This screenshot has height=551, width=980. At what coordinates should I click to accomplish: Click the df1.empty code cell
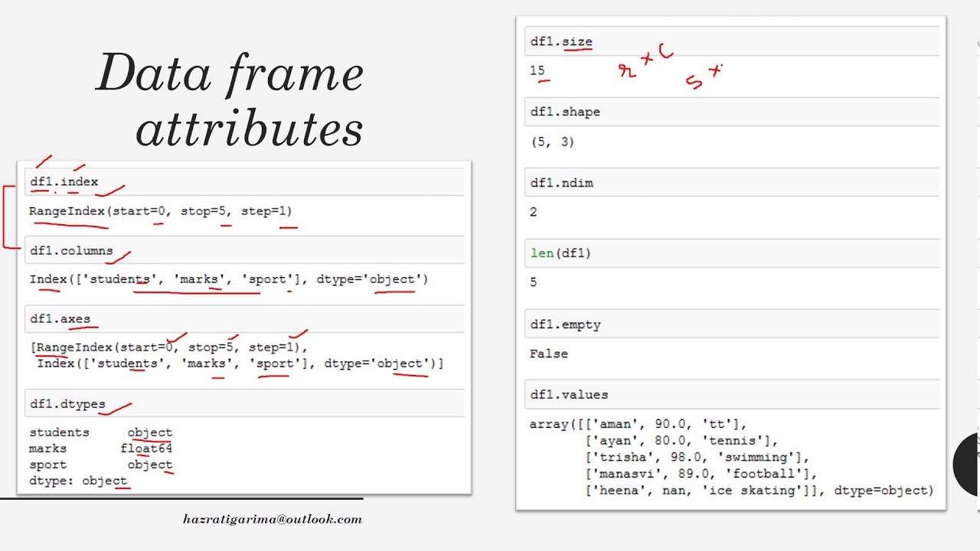(731, 324)
